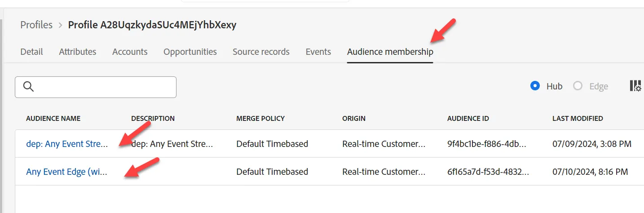
Task: Open the column settings icon
Action: tap(635, 86)
